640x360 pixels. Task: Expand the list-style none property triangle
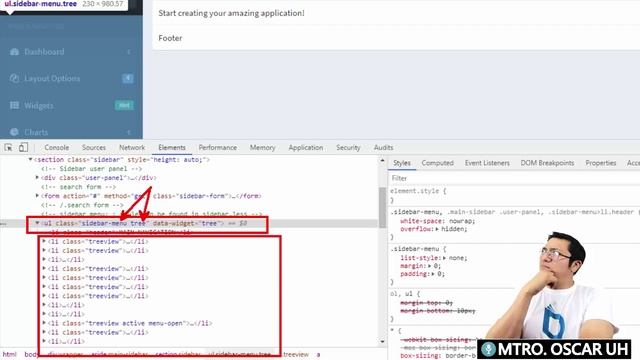(444, 258)
